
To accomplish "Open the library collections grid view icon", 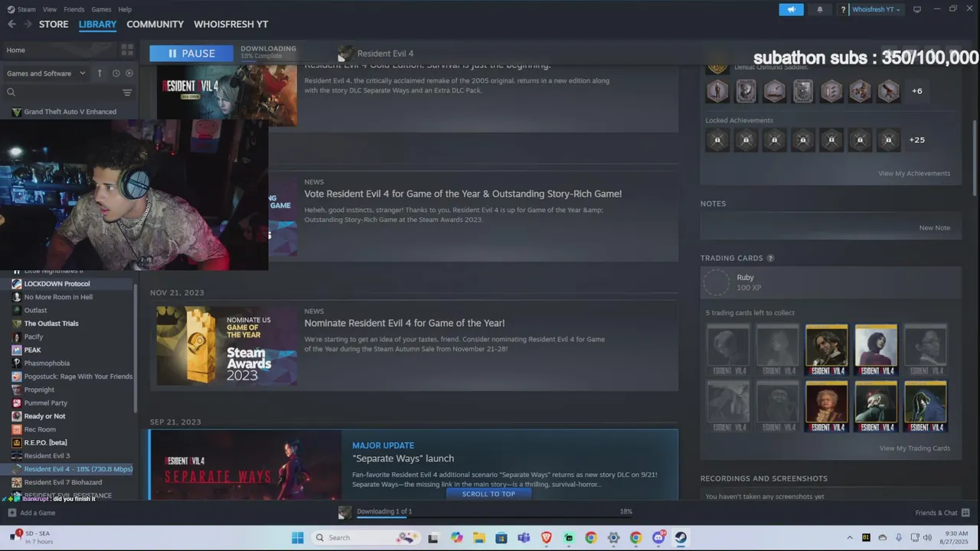I will click(x=127, y=50).
